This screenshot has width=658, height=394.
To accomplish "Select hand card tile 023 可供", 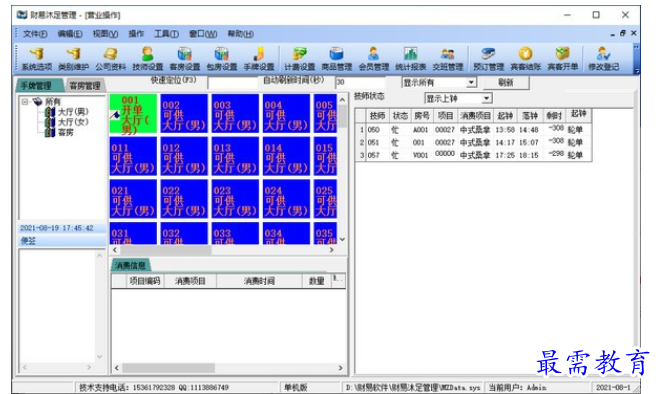I will [x=235, y=199].
